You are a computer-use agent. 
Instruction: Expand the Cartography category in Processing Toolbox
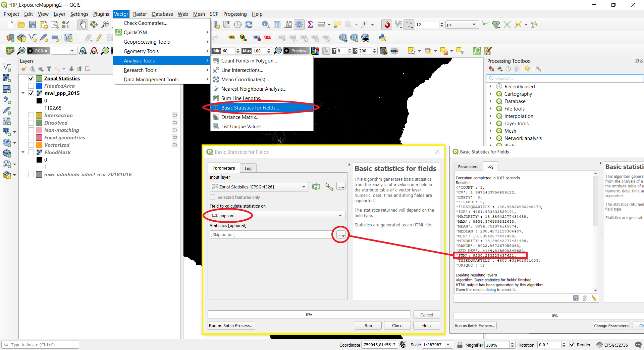(x=491, y=94)
